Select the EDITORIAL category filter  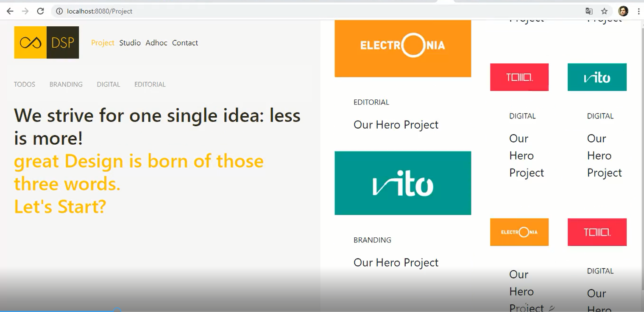150,84
